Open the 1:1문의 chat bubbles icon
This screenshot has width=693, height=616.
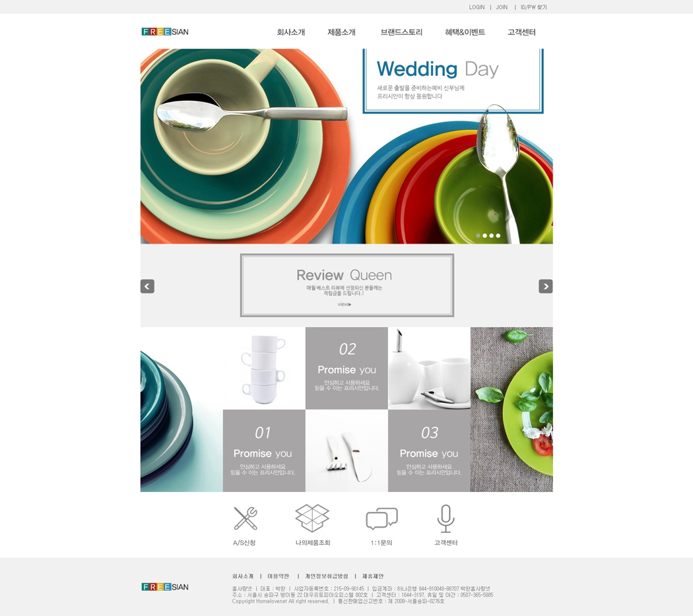382,519
